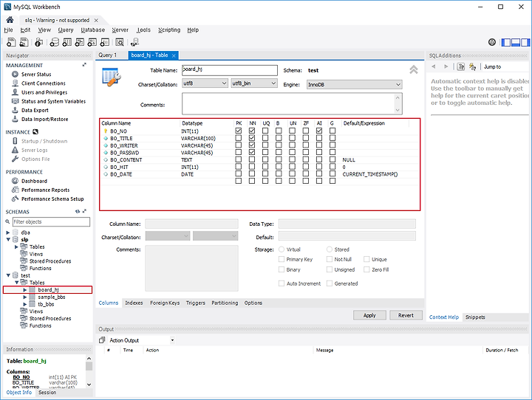532x400 pixels.
Task: Switch to the Query 1 tab
Action: [108, 55]
